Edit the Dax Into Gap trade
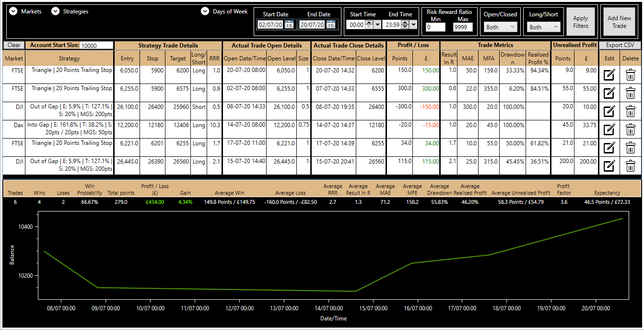The image size is (644, 330). point(609,130)
